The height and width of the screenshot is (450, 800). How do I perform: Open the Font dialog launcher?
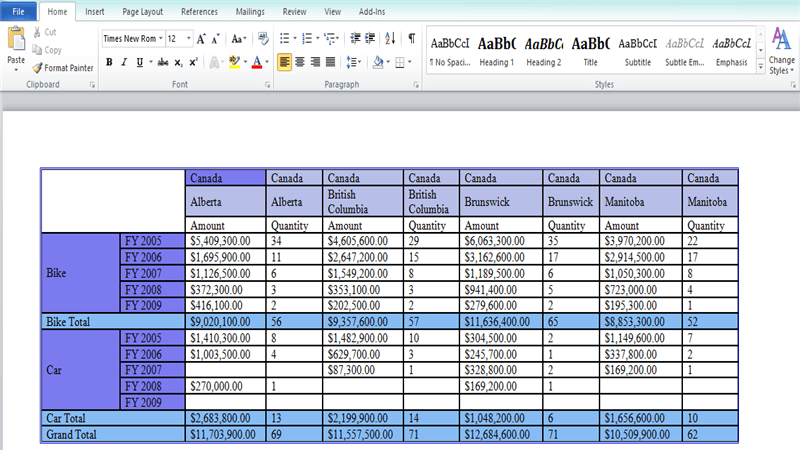click(267, 85)
